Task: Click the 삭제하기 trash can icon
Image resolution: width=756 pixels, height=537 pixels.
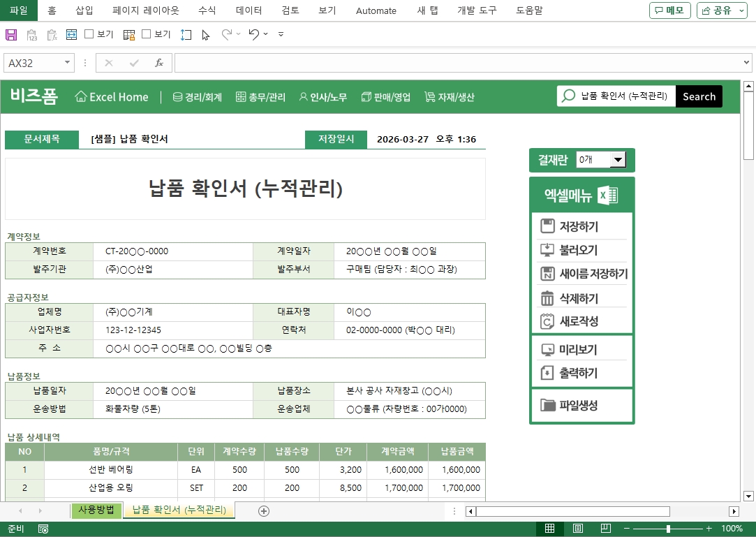Action: 547,298
